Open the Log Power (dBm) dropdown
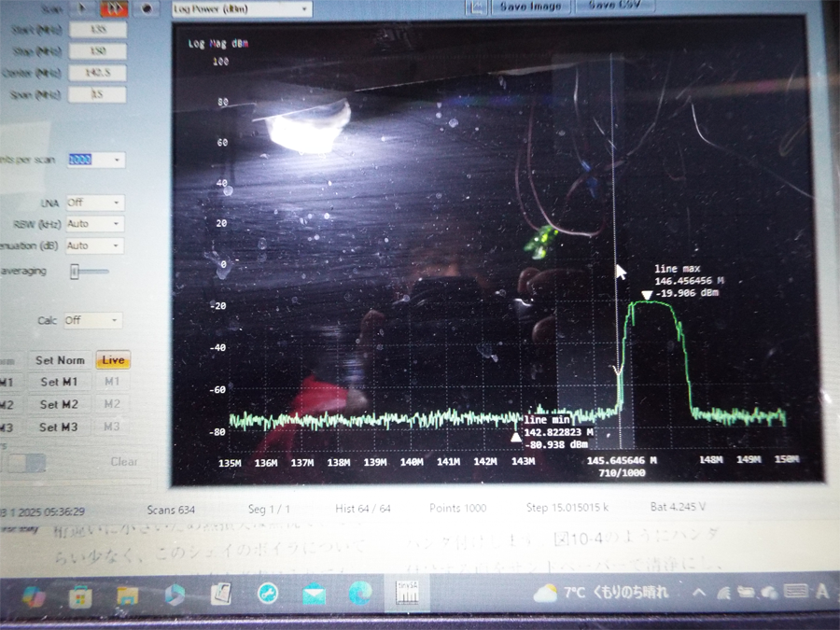 241,8
